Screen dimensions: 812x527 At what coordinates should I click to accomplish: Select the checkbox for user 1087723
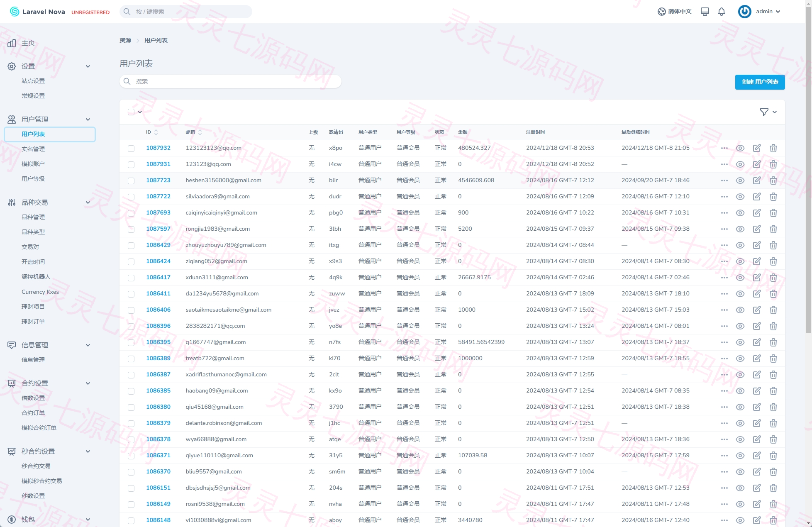131,181
